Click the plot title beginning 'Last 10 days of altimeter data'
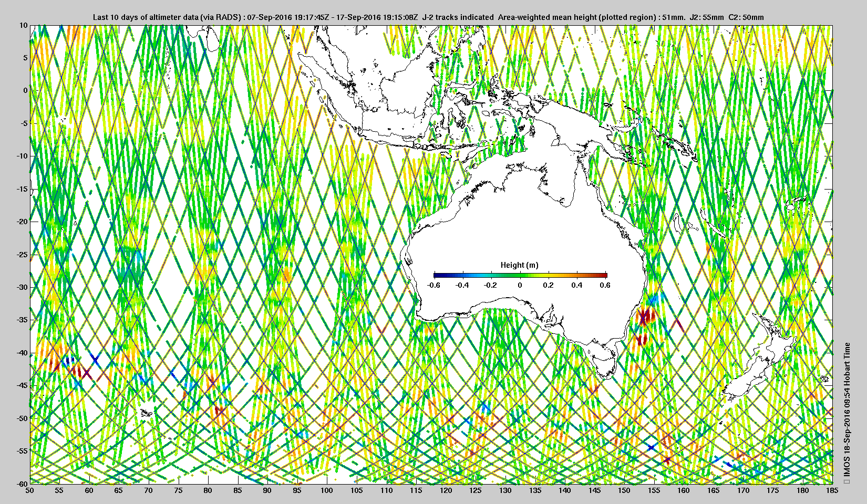The width and height of the screenshot is (867, 504). [x=428, y=17]
